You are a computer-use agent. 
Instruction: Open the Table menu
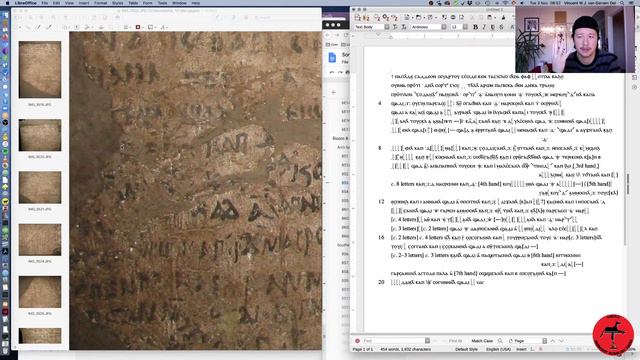(133, 3)
